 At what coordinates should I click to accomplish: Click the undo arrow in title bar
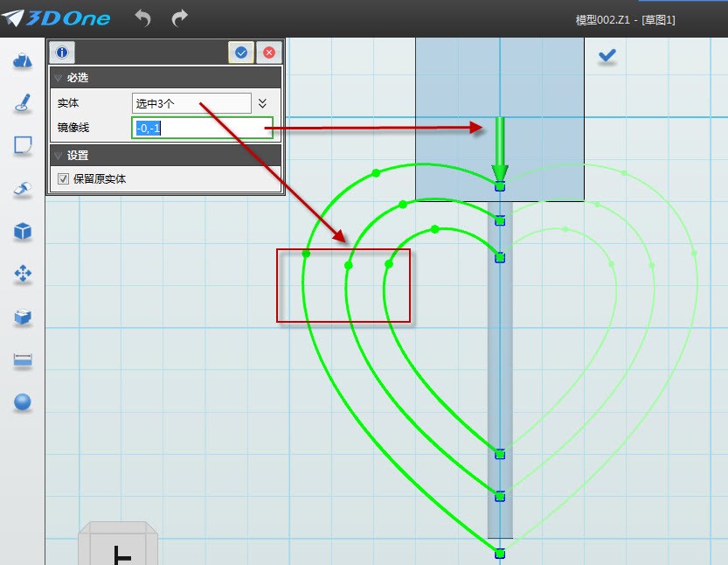click(x=143, y=17)
